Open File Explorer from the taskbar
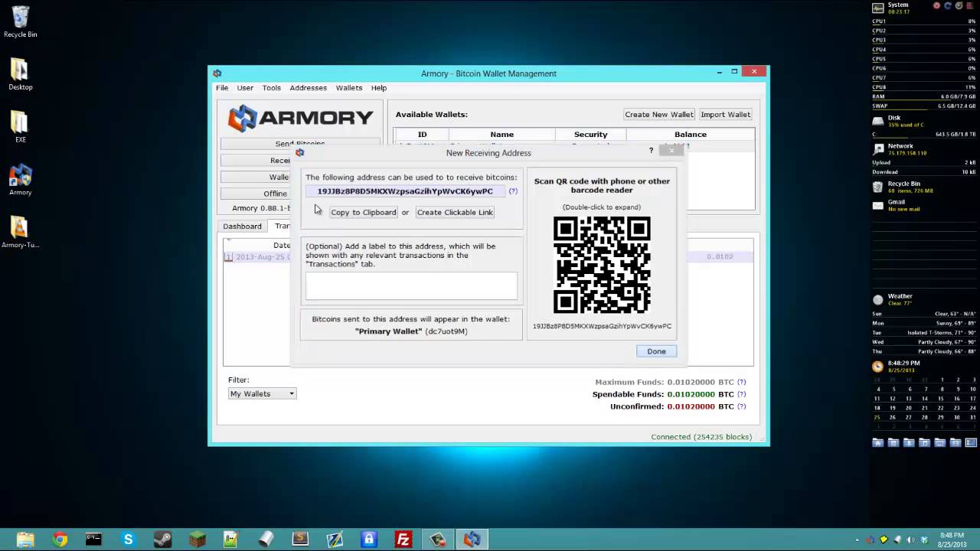Image resolution: width=980 pixels, height=551 pixels. [x=25, y=540]
